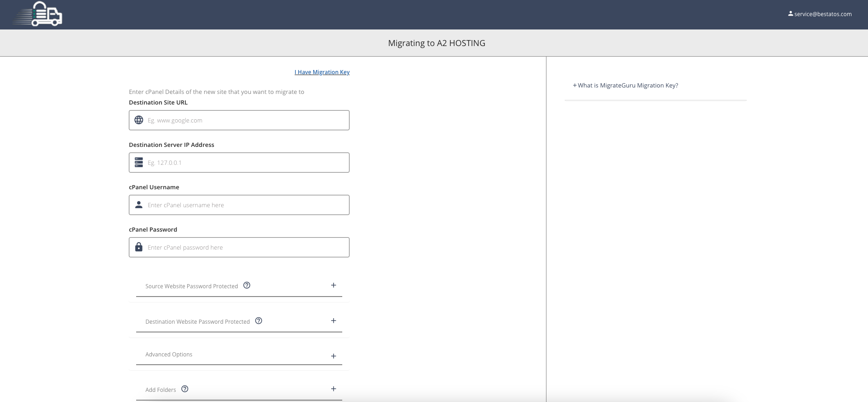Open the 'I Have Migration Key' link
This screenshot has height=402, width=868.
[322, 72]
